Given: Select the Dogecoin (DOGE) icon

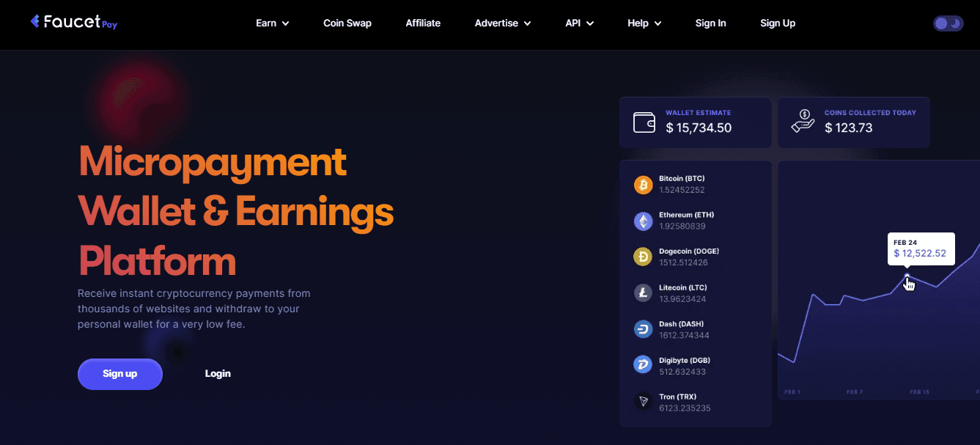Looking at the screenshot, I should click(643, 257).
